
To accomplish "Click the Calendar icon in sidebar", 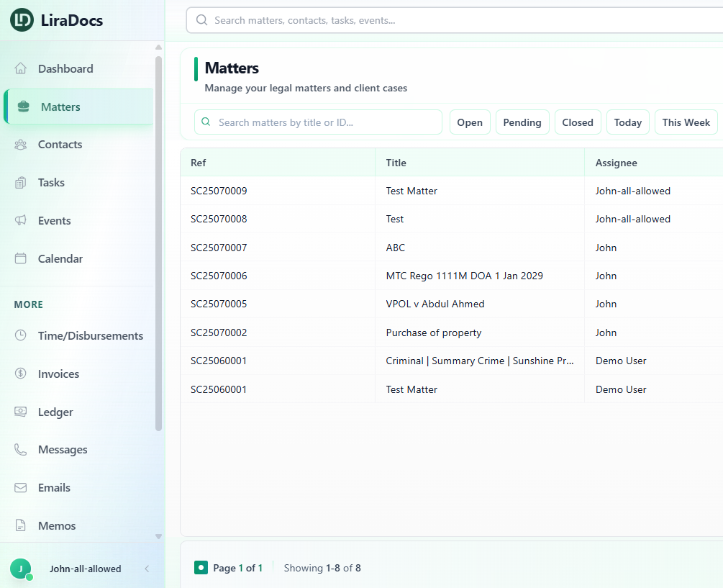I will pyautogui.click(x=21, y=259).
